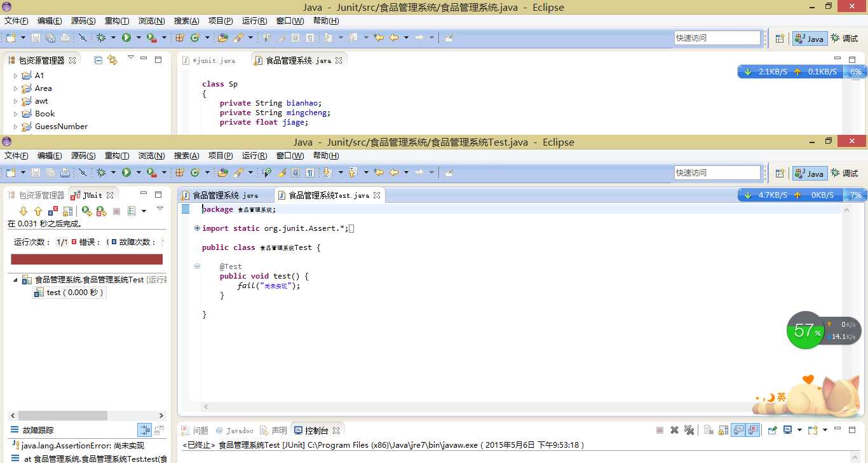Open Test Run History dropdown arrow
This screenshot has width=868, height=463.
(x=144, y=211)
